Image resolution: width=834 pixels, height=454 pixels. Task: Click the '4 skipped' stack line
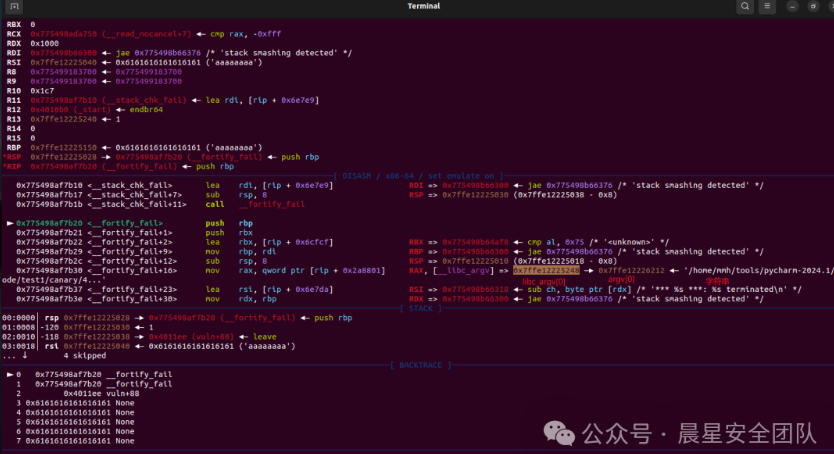click(x=84, y=355)
